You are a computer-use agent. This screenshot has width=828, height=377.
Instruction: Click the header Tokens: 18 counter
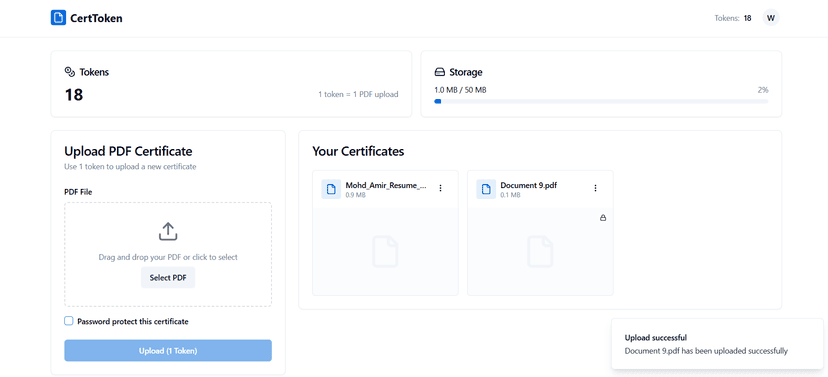tap(733, 18)
